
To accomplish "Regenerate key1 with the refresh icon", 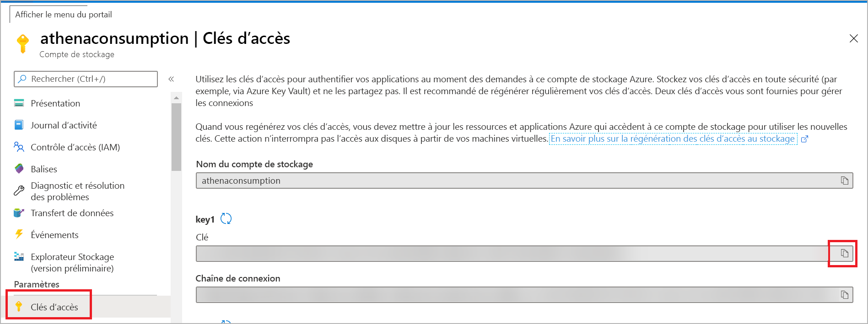I will 226,219.
